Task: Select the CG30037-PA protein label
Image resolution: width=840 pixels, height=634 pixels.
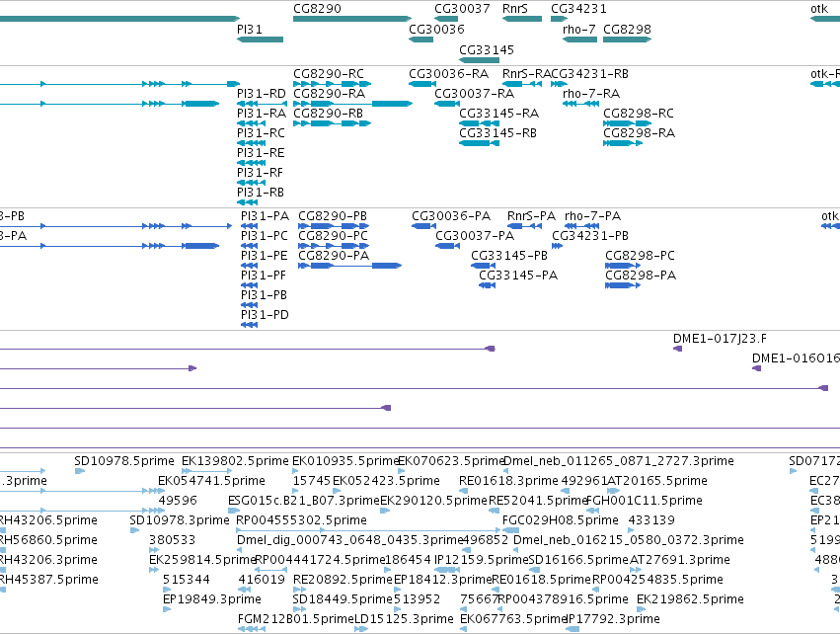Action: [475, 236]
